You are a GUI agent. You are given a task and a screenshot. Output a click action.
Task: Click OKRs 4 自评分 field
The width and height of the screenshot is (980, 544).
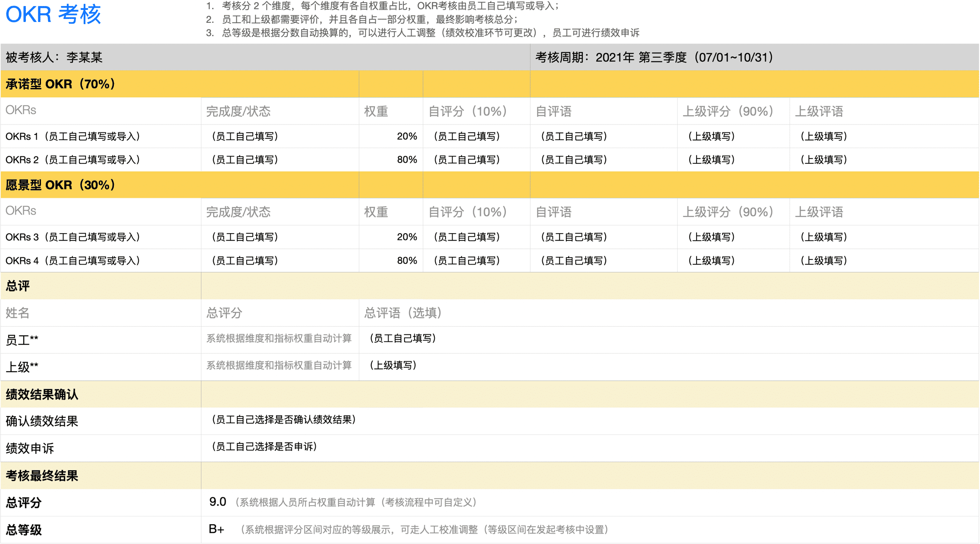(x=477, y=261)
